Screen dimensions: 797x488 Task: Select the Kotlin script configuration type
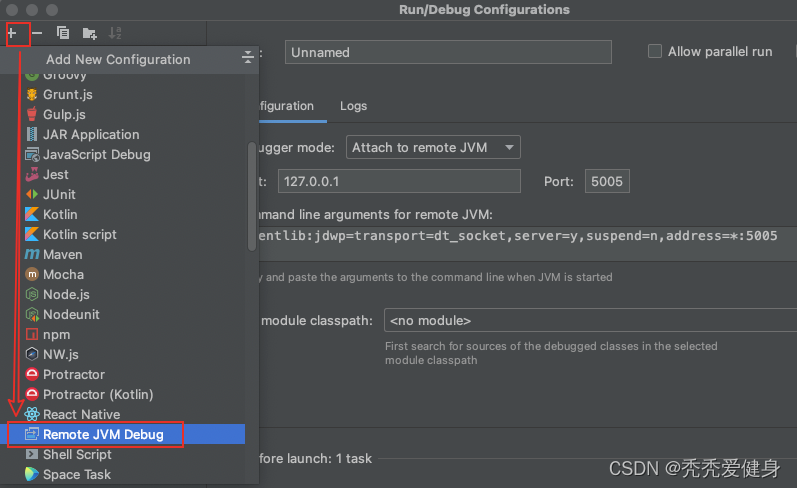79,234
